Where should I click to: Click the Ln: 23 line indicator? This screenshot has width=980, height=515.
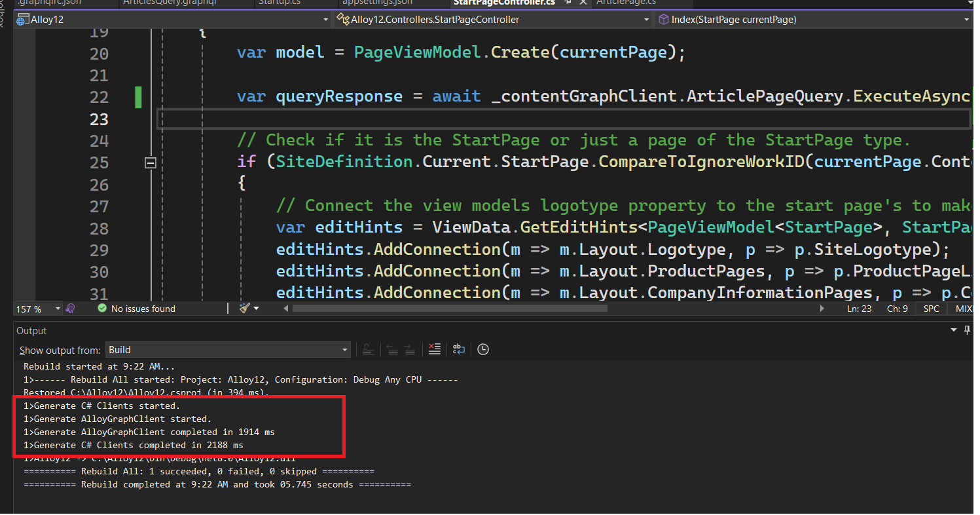(860, 309)
